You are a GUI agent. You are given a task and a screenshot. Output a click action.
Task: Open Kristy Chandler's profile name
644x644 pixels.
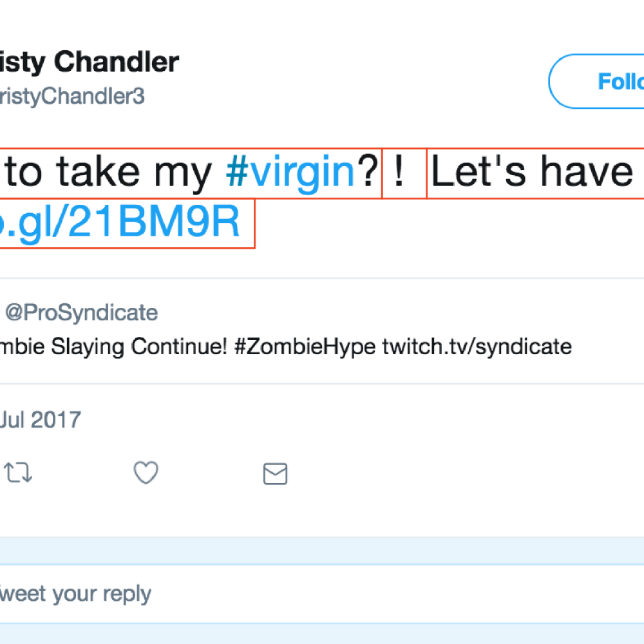point(90,62)
